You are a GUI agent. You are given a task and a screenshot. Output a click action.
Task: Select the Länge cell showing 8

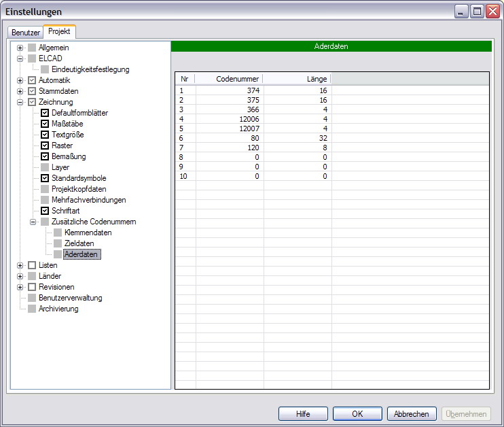pos(298,148)
